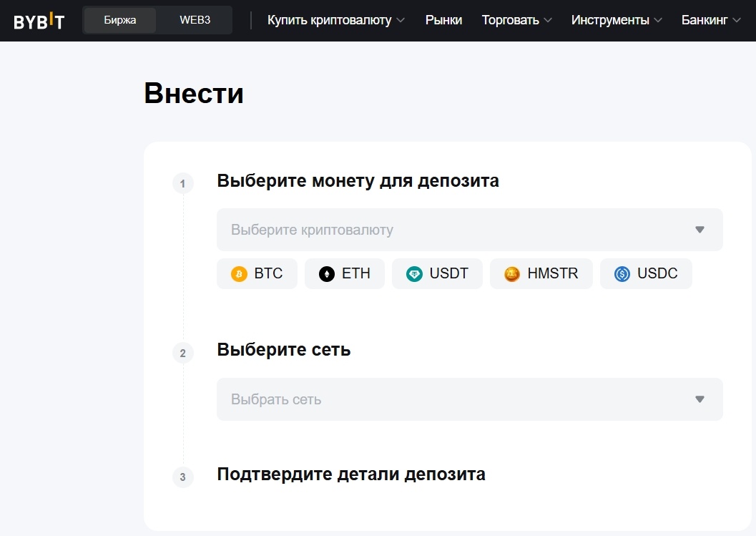756x536 pixels.
Task: Open the Банкинг menu
Action: coord(711,20)
